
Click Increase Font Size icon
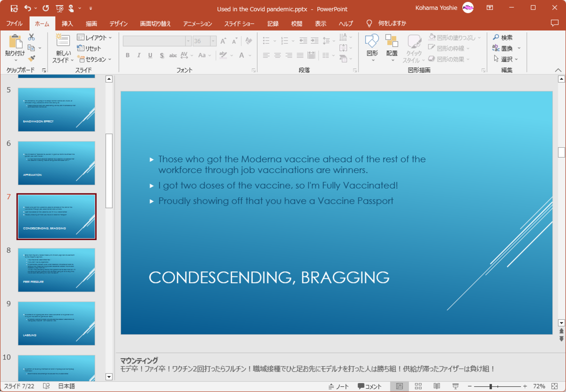click(x=223, y=41)
